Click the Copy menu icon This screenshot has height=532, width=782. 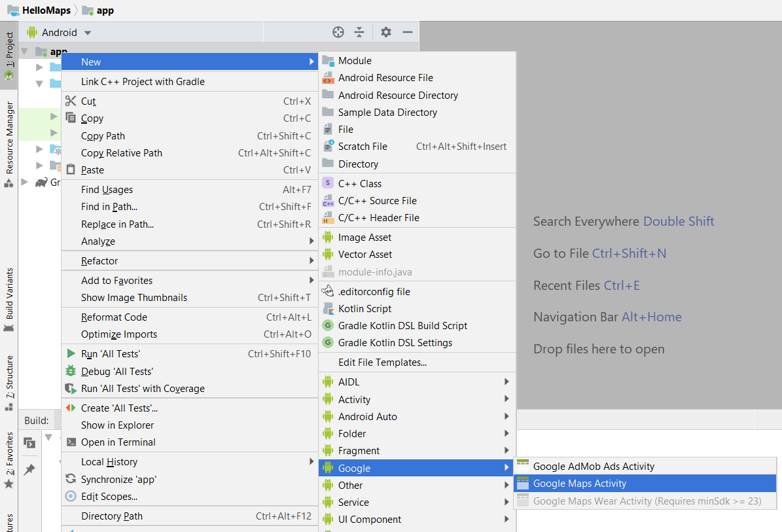pyautogui.click(x=71, y=118)
